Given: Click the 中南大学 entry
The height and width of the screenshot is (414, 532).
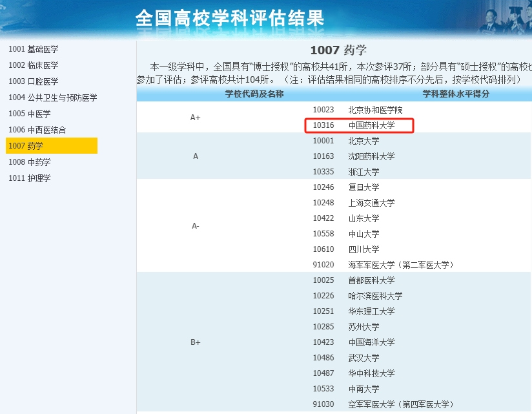Looking at the screenshot, I should tap(363, 389).
